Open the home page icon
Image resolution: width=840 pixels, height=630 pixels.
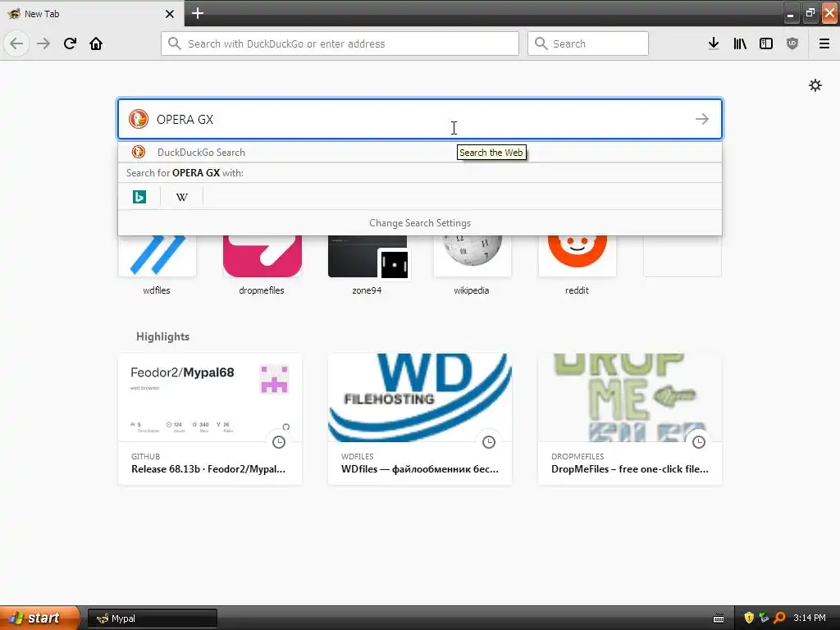click(x=96, y=43)
